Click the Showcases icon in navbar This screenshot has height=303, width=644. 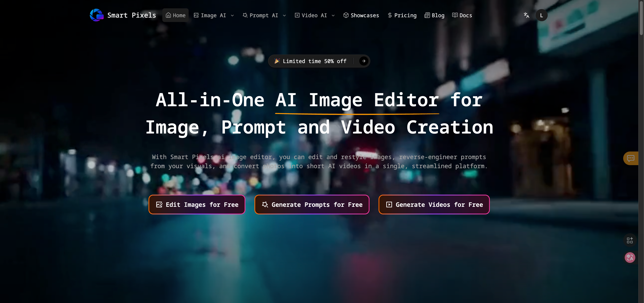pyautogui.click(x=346, y=15)
